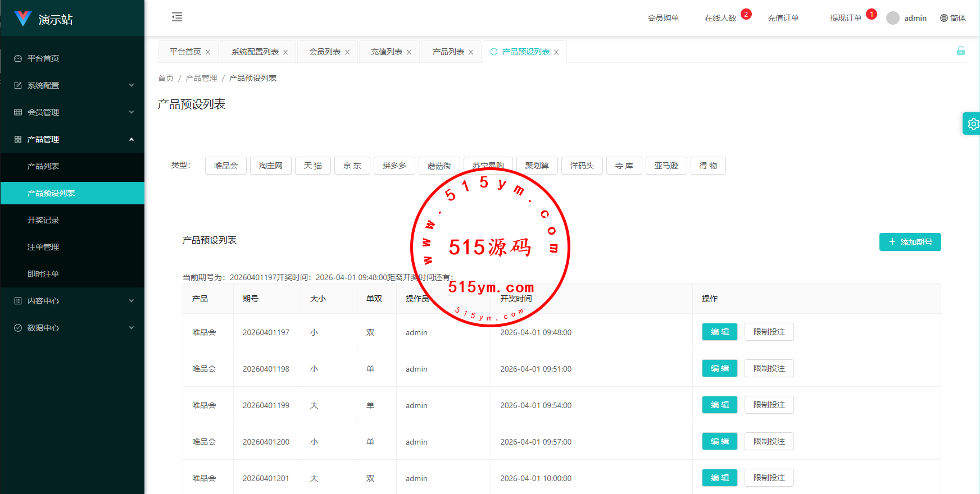Select the 拼多多 type filter
The height and width of the screenshot is (494, 980).
394,166
